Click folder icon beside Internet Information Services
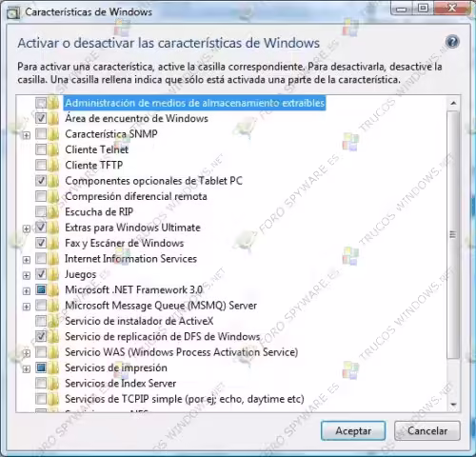 tap(53, 259)
